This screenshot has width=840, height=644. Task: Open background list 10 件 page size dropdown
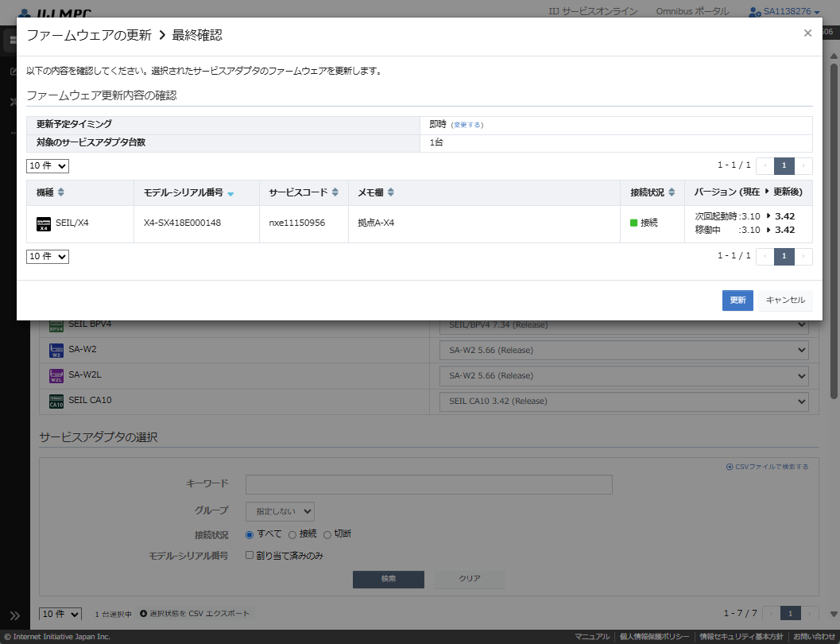(x=60, y=614)
